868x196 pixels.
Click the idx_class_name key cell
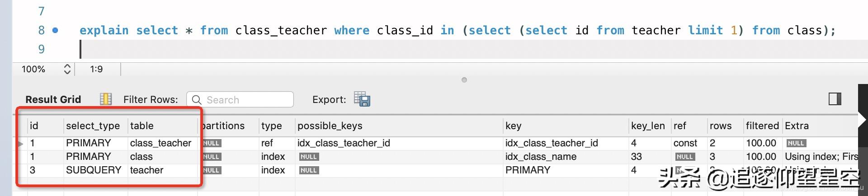click(541, 157)
